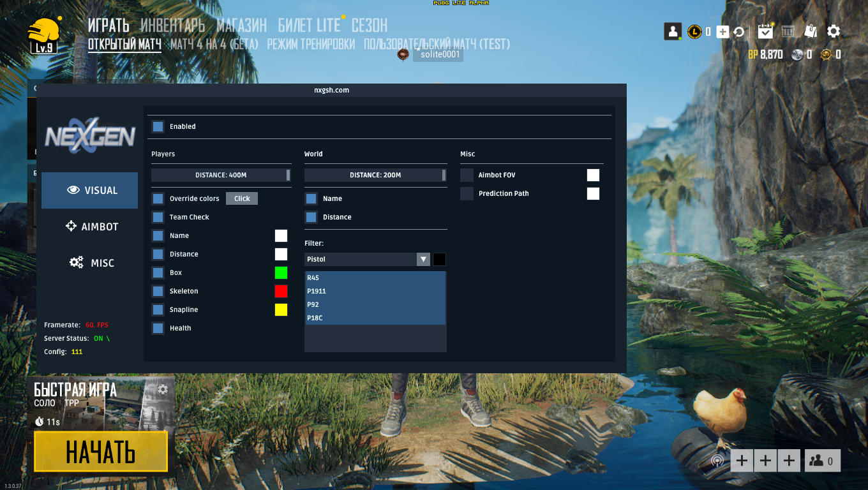Toggle the Snapline checkbox
Screen dimensions: 868x490
pos(158,309)
